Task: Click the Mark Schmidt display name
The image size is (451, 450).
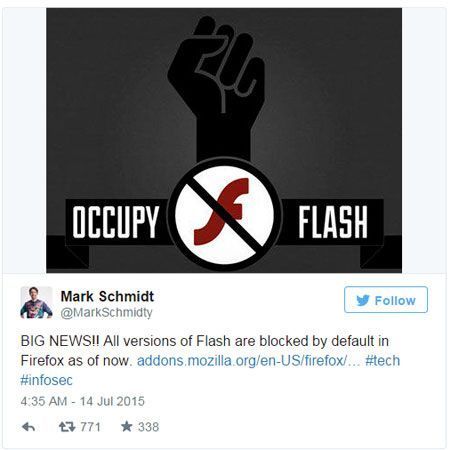Action: 107,296
